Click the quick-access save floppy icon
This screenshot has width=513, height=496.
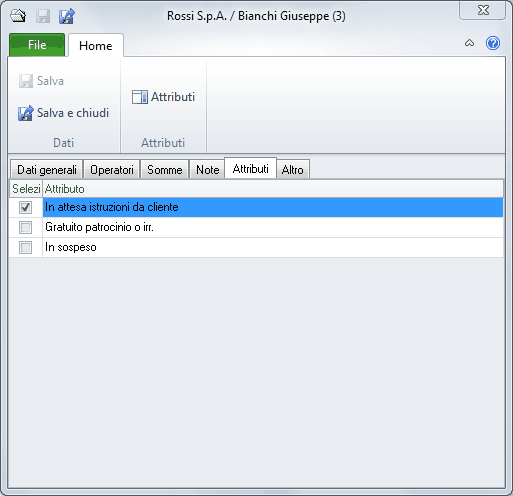[43, 16]
